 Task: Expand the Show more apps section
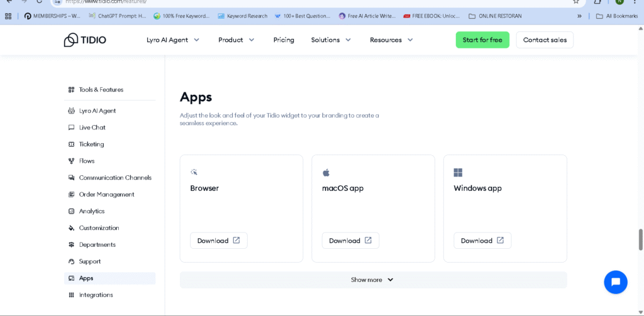[372, 280]
